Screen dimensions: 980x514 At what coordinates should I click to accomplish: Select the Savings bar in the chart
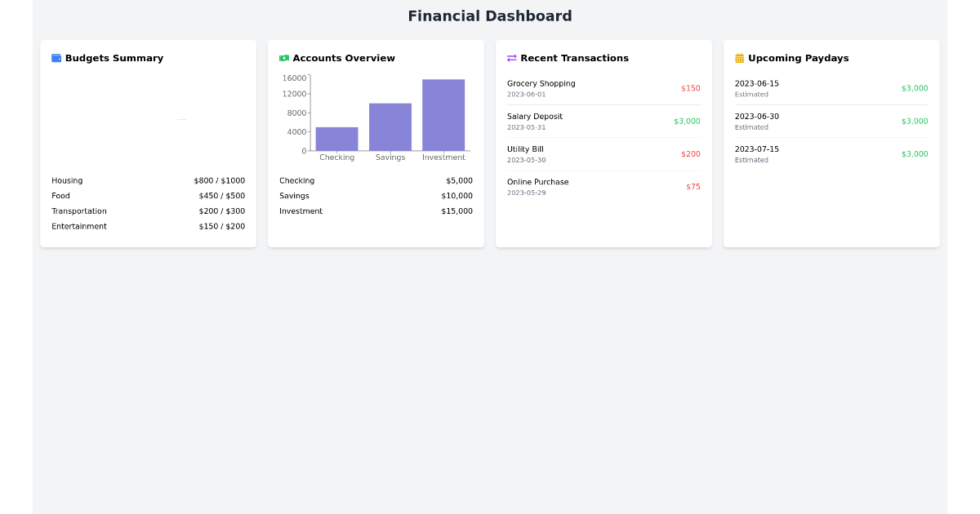click(x=390, y=126)
